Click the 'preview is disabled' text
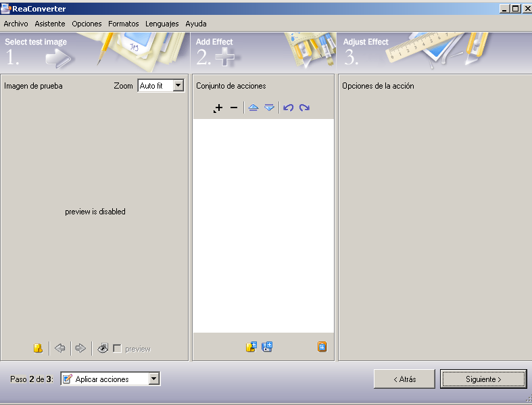Image resolution: width=532 pixels, height=405 pixels. [95, 212]
